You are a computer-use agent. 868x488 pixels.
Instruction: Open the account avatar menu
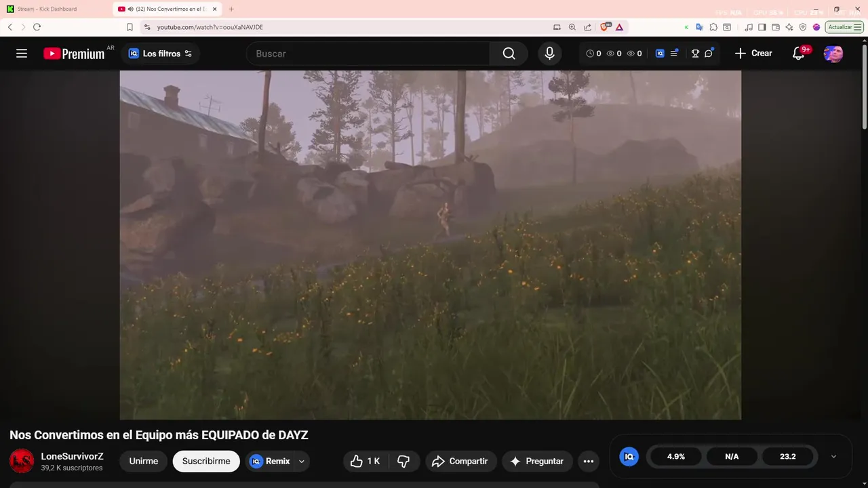click(833, 54)
